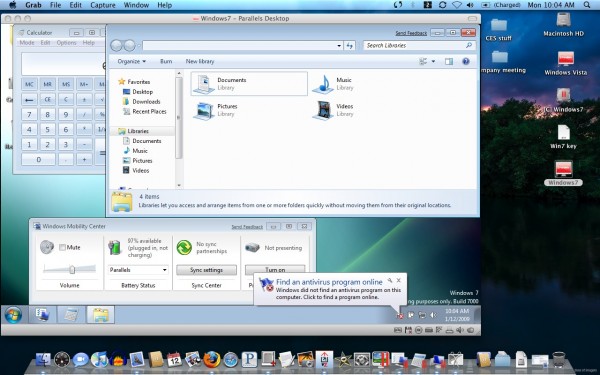
Task: Open the Trash in the dock
Action: pyautogui.click(x=559, y=360)
